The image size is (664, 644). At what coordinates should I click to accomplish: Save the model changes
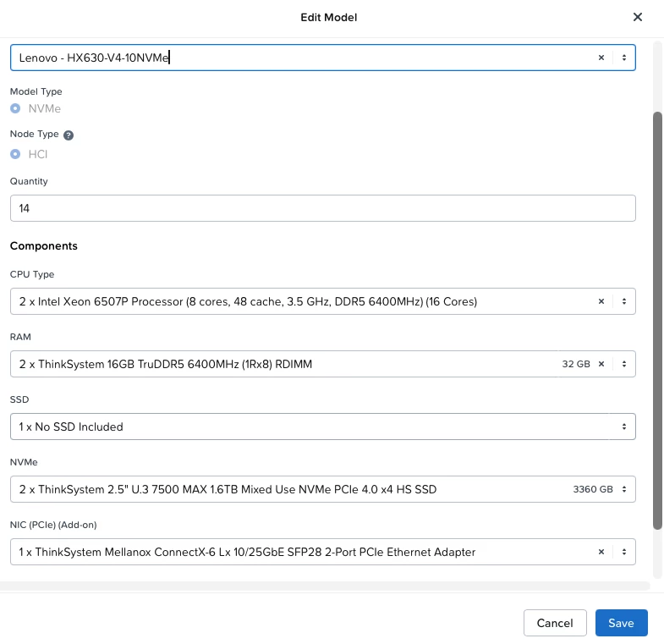[x=621, y=623]
